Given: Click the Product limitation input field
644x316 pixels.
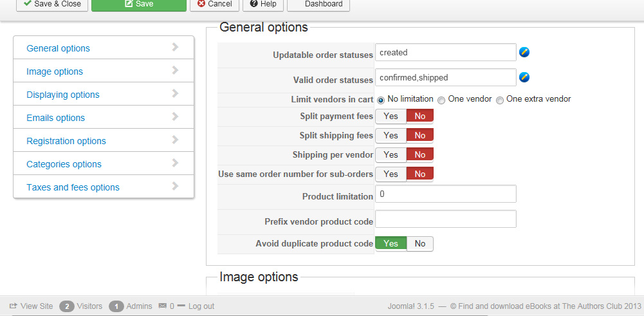Looking at the screenshot, I should [445, 194].
